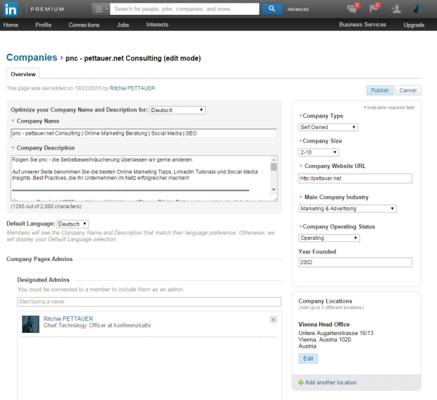437x400 pixels.
Task: Remove admin Richie PETTAUER with X icon
Action: pyautogui.click(x=273, y=319)
